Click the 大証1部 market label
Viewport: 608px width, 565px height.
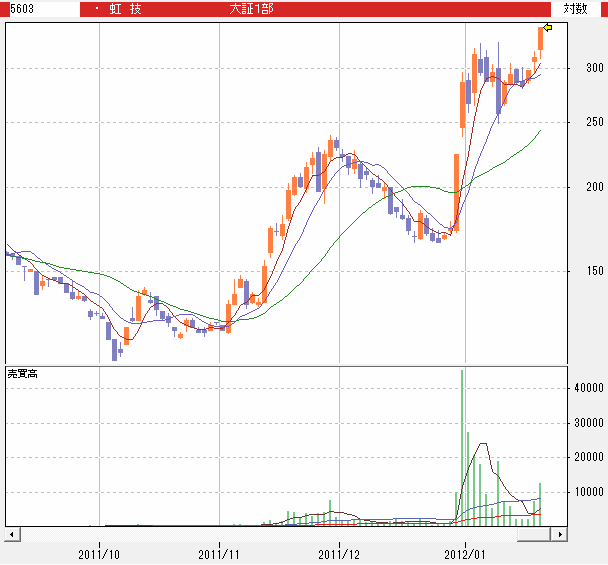[251, 9]
